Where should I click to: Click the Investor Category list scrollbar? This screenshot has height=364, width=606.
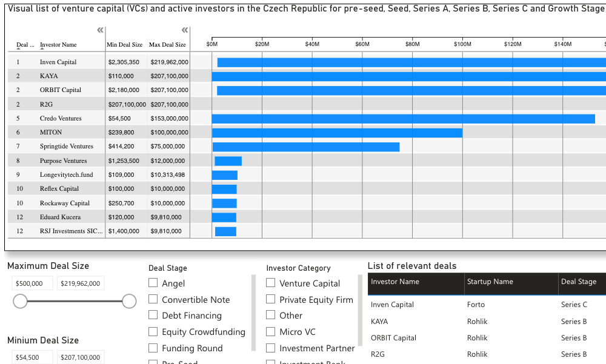360,310
